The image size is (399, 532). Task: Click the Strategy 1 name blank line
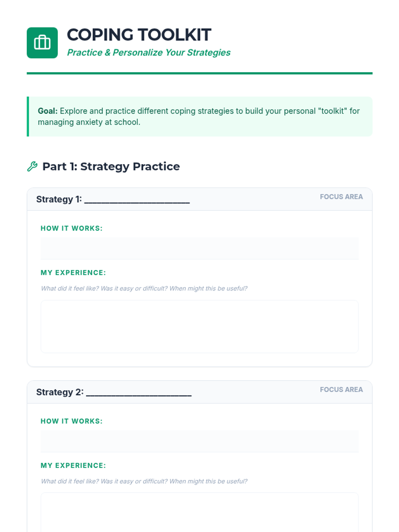[x=137, y=199]
